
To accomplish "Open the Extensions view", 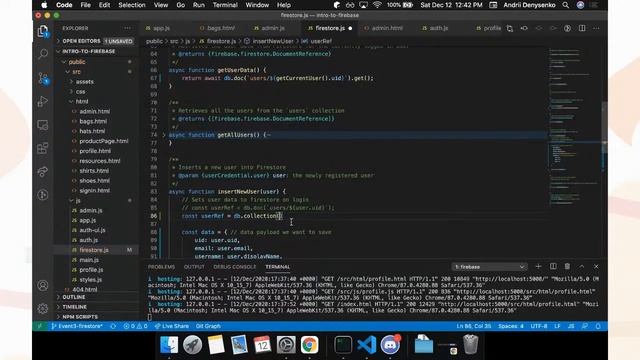I will point(43,148).
